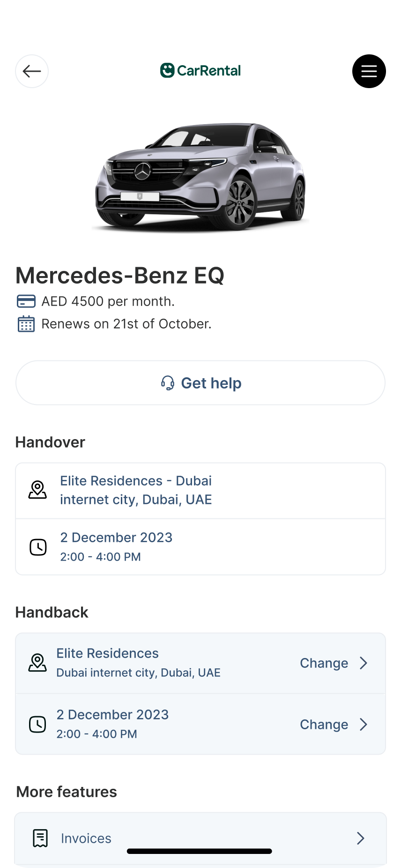Tap the handover location pin icon
Viewport: 401px width, 868px height.
point(37,490)
